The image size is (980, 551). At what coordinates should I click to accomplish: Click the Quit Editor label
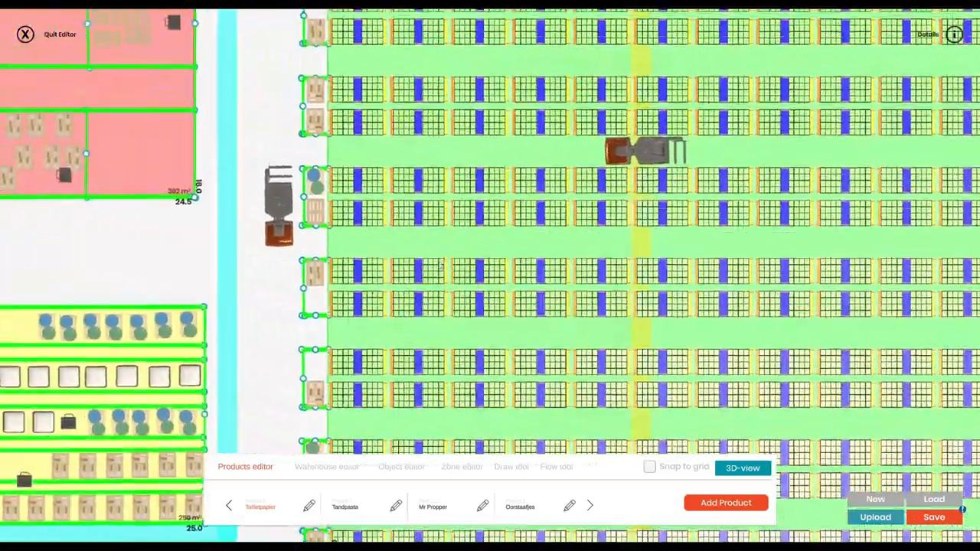[60, 34]
